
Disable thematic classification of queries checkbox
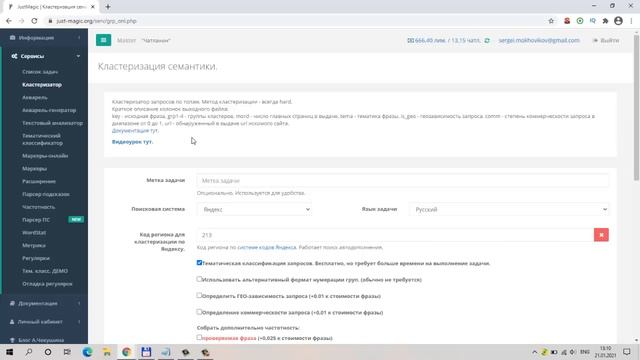click(x=199, y=263)
